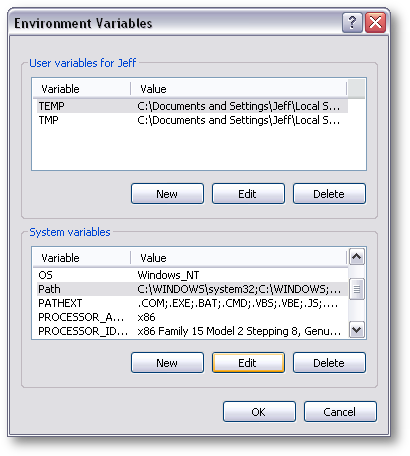Viewport: 410px width, 456px height.
Task: Click the TMP value path cell
Action: pyautogui.click(x=239, y=120)
